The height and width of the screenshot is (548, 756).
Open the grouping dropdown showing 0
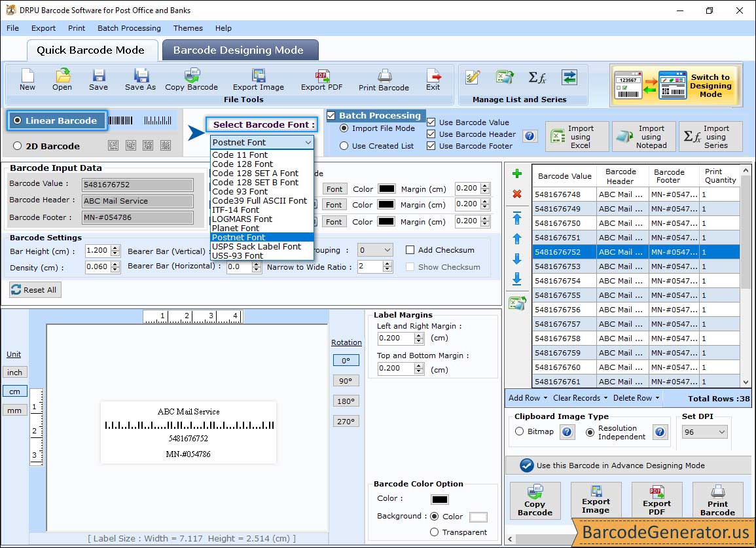(375, 250)
